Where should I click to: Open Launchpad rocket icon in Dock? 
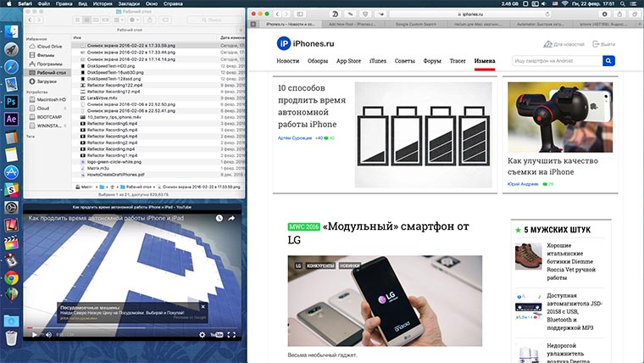pos(11,49)
